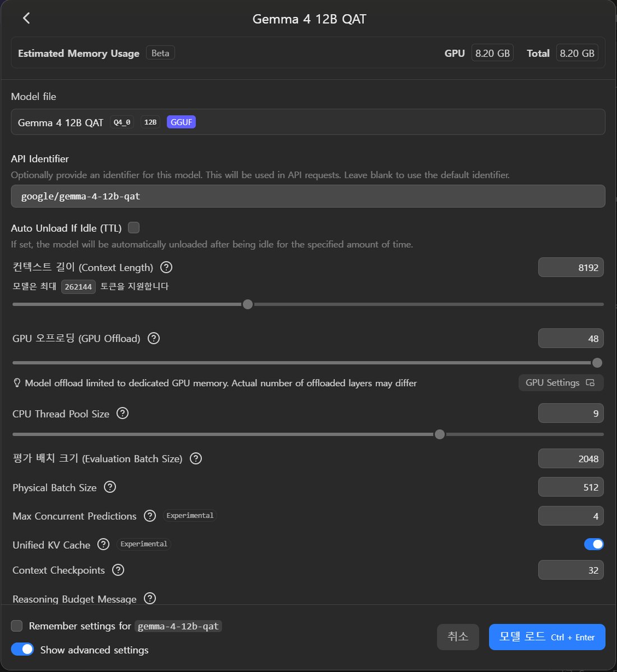Click the GPU Offload slider handle
This screenshot has height=672, width=617.
pos(597,363)
